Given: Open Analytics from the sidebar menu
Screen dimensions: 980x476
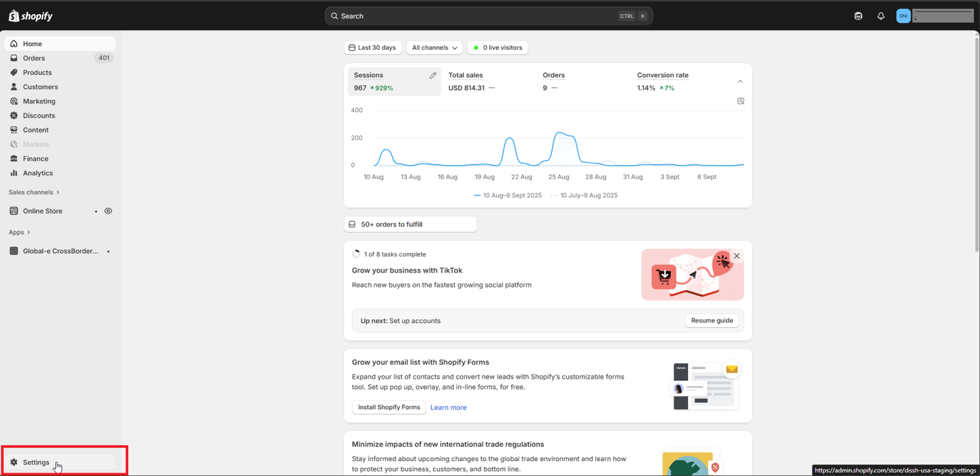Looking at the screenshot, I should tap(37, 173).
